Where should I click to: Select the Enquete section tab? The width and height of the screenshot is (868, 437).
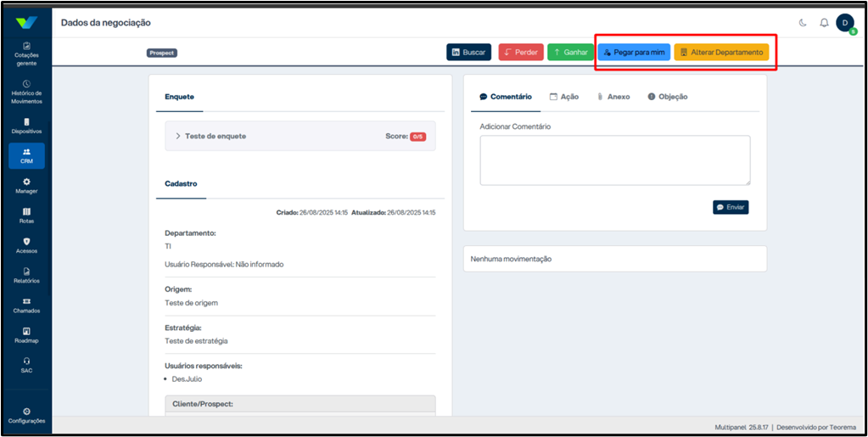179,97
